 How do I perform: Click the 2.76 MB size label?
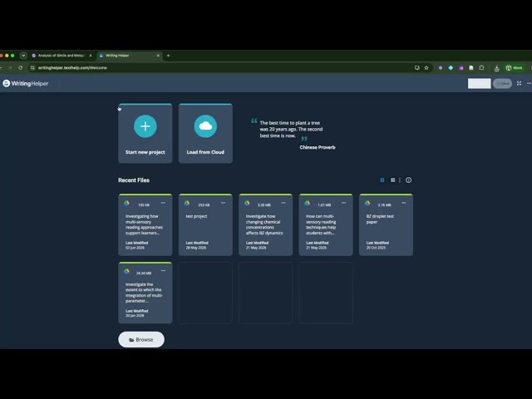pyautogui.click(x=384, y=205)
